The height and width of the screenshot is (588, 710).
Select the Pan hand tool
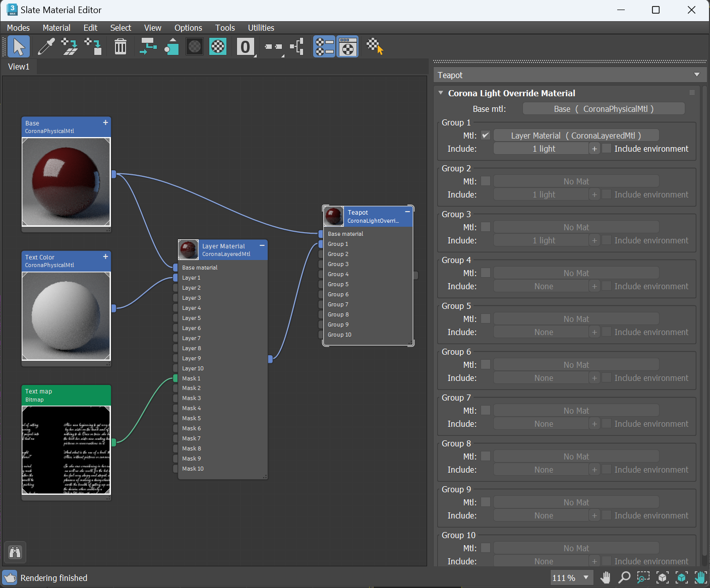(x=606, y=577)
